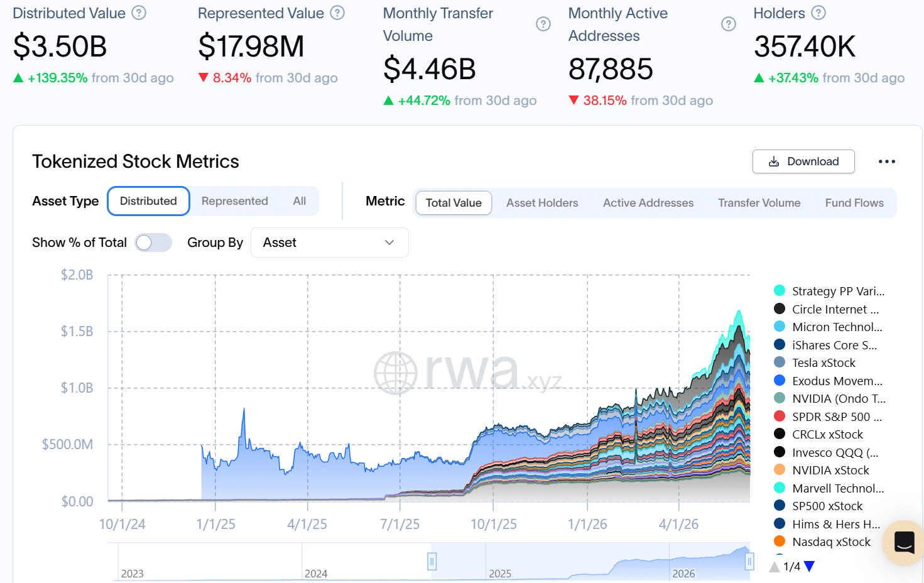Toggle Invesco QQQ legend series
The image size is (924, 583).
click(x=827, y=452)
